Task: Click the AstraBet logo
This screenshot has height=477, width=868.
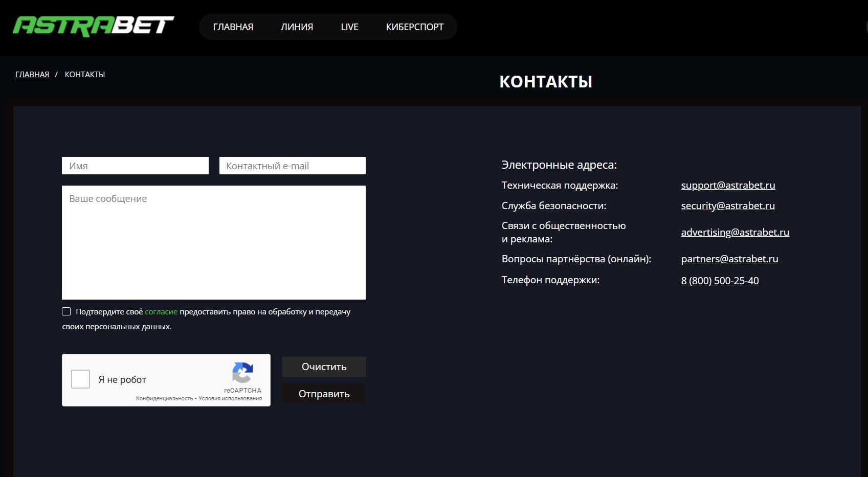Action: point(93,26)
